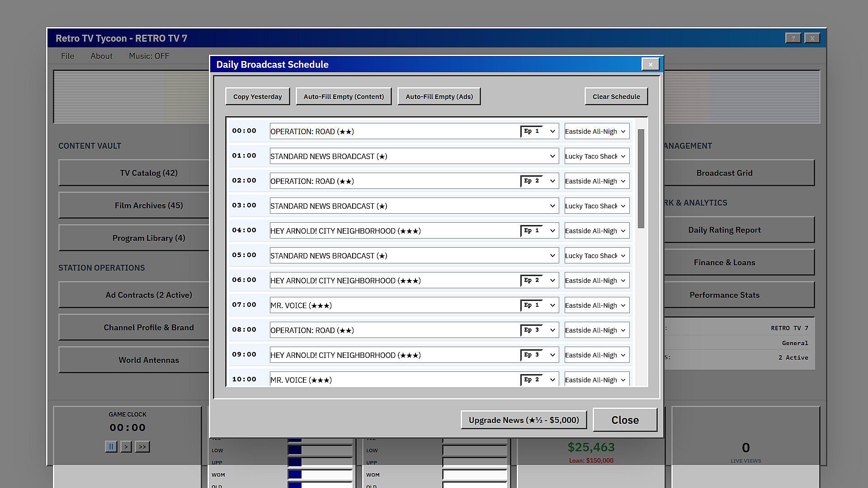Click the GAME CLOCK 00:00 display
Viewport: 868px width, 488px height.
coord(127,427)
